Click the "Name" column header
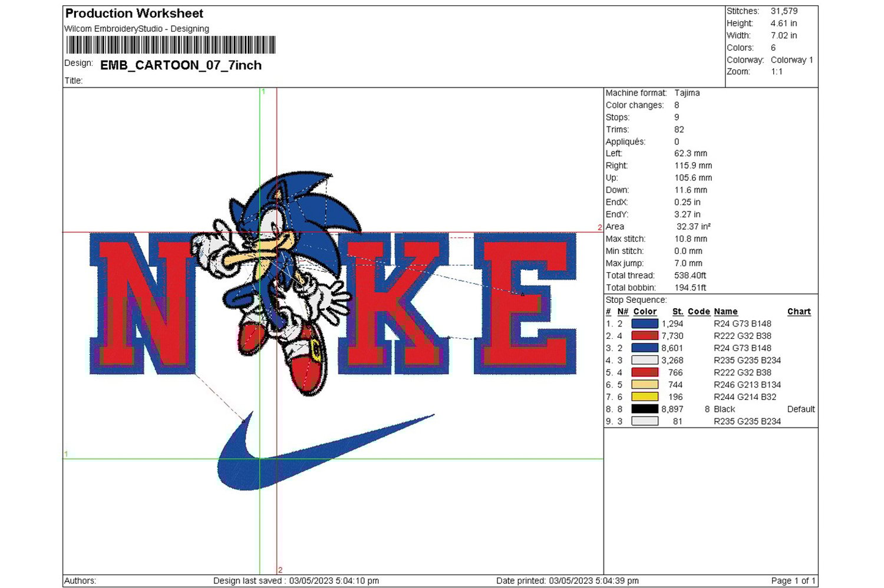This screenshot has width=884, height=588. click(725, 312)
